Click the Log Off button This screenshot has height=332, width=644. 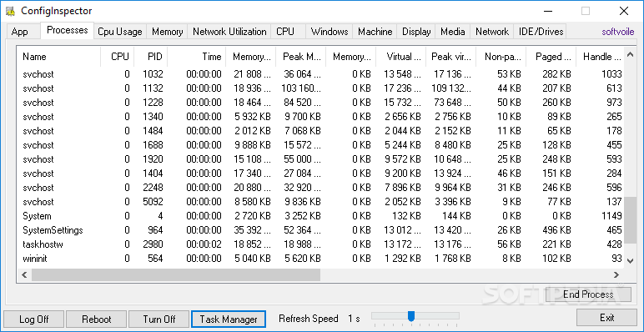(33, 319)
